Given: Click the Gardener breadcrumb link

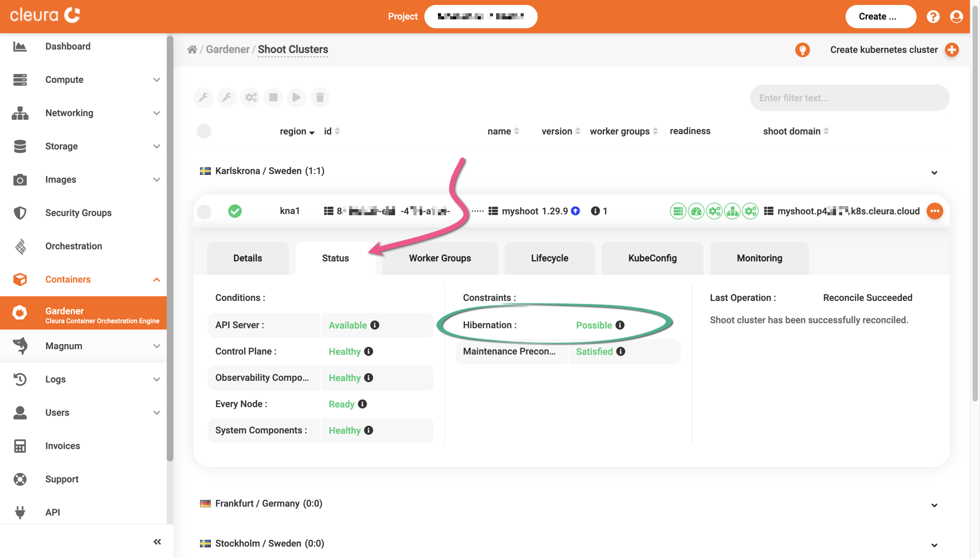Looking at the screenshot, I should tap(228, 49).
